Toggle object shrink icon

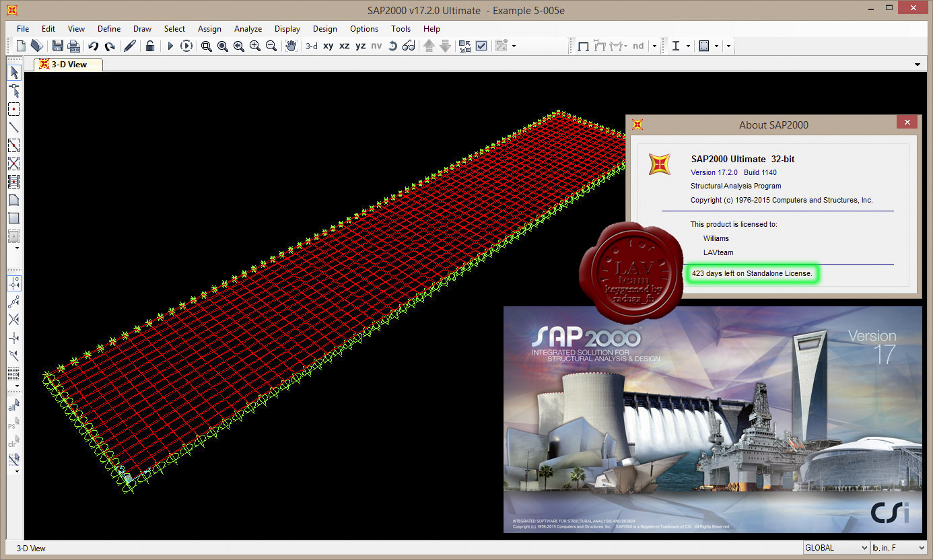pyautogui.click(x=465, y=46)
